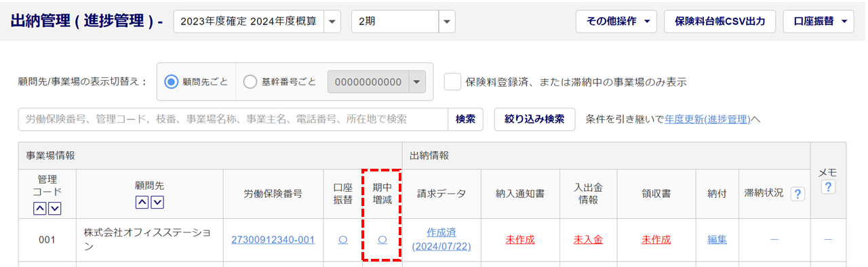This screenshot has height=267, width=868.
Task: Click the 期中増減 ○ link in row 001
Action: (x=382, y=240)
